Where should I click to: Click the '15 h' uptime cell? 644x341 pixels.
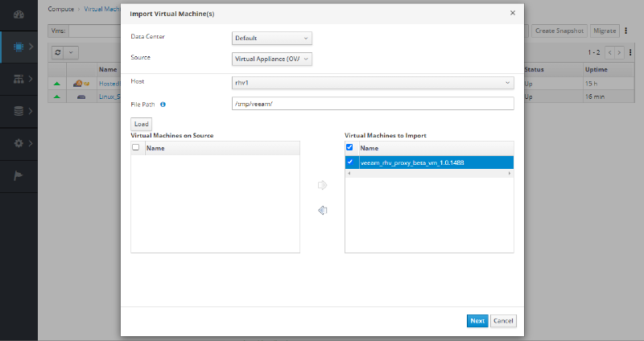coord(591,84)
